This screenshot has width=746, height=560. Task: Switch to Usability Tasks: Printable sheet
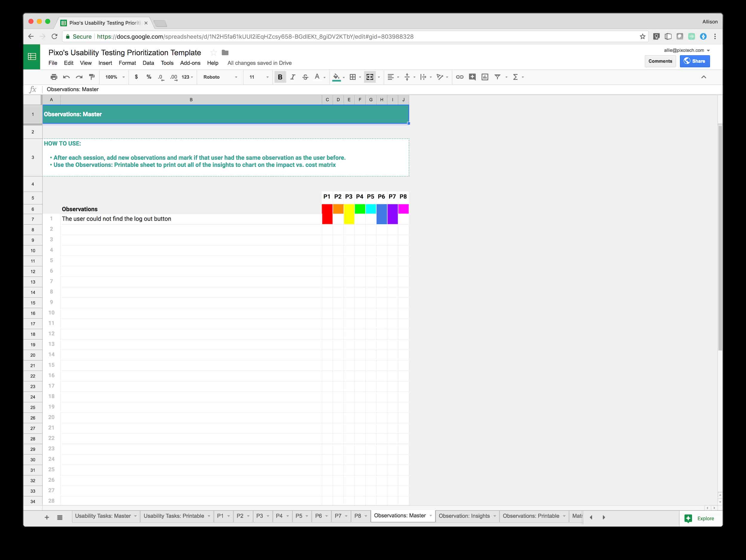(174, 516)
